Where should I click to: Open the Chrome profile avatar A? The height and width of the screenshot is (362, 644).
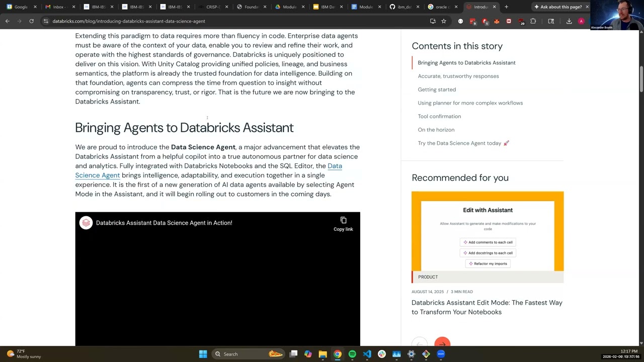(x=581, y=21)
